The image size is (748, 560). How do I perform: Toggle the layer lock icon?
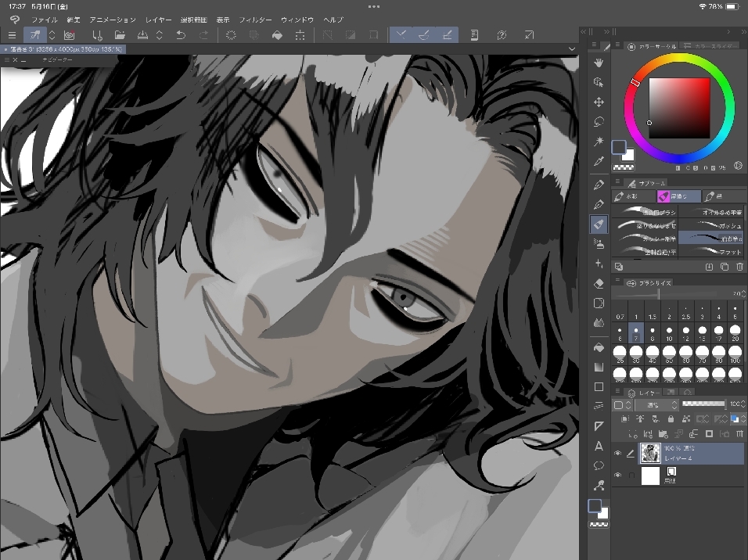(671, 419)
